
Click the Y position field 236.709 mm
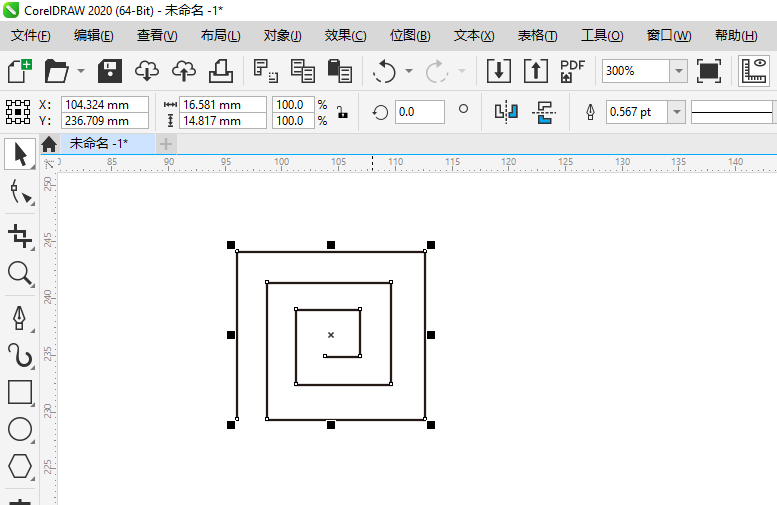(105, 120)
